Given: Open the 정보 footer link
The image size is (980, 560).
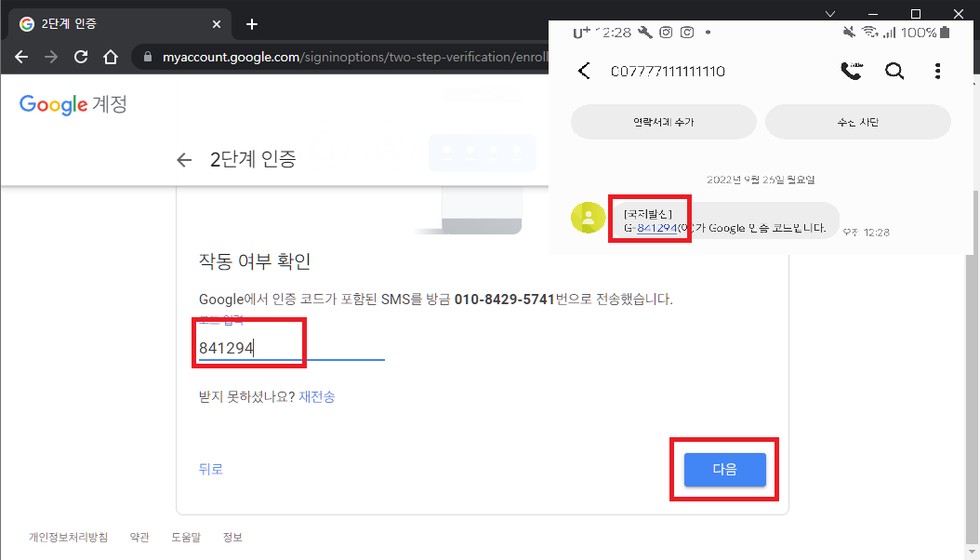Looking at the screenshot, I should pos(232,538).
